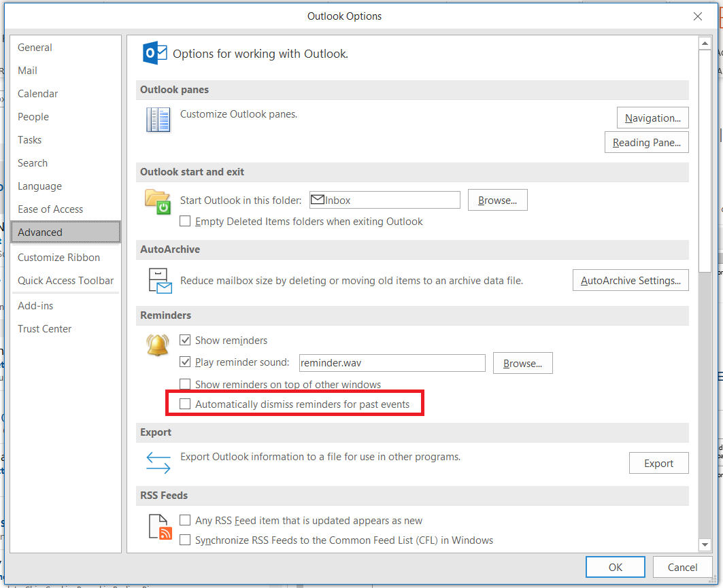The width and height of the screenshot is (723, 588).
Task: Select the Language options category
Action: [65, 186]
